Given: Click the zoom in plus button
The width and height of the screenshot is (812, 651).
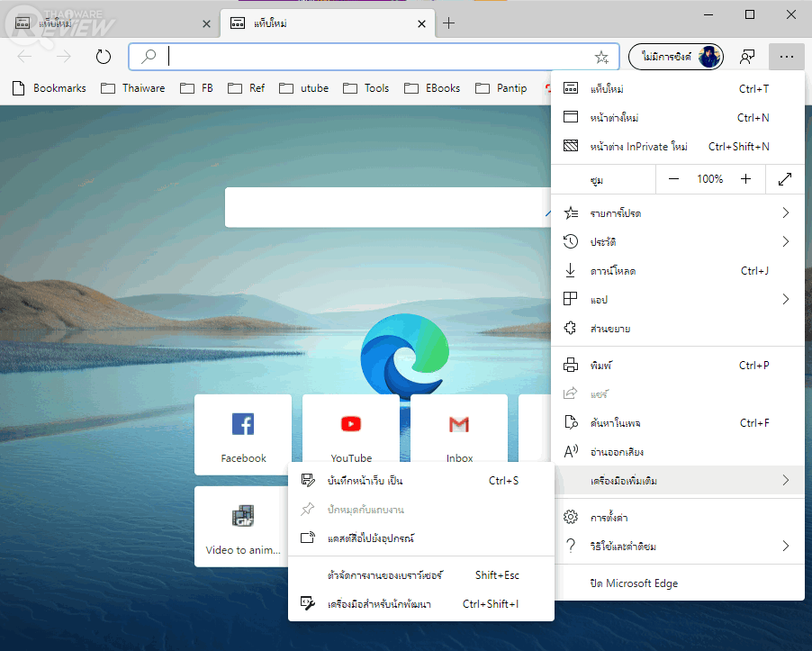Looking at the screenshot, I should pyautogui.click(x=745, y=179).
